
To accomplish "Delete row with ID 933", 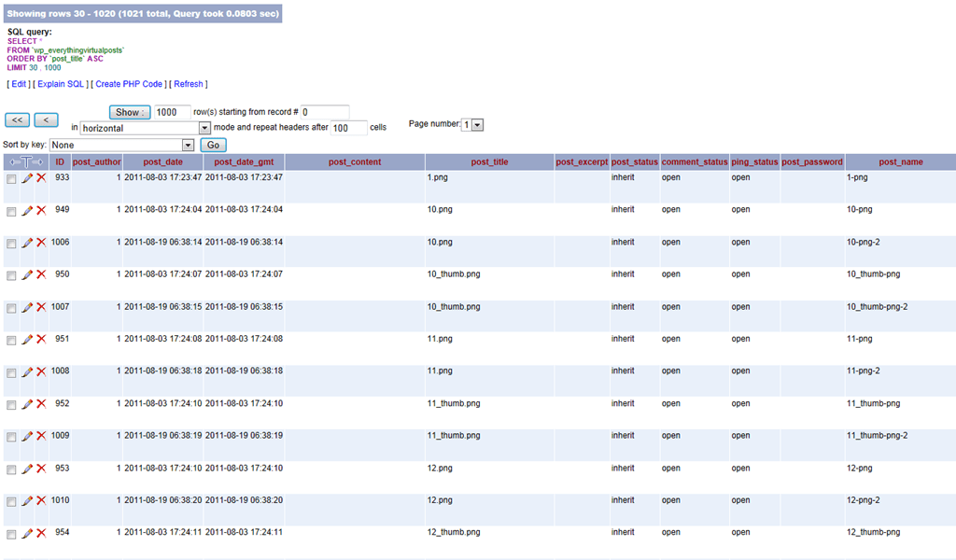I will (41, 178).
